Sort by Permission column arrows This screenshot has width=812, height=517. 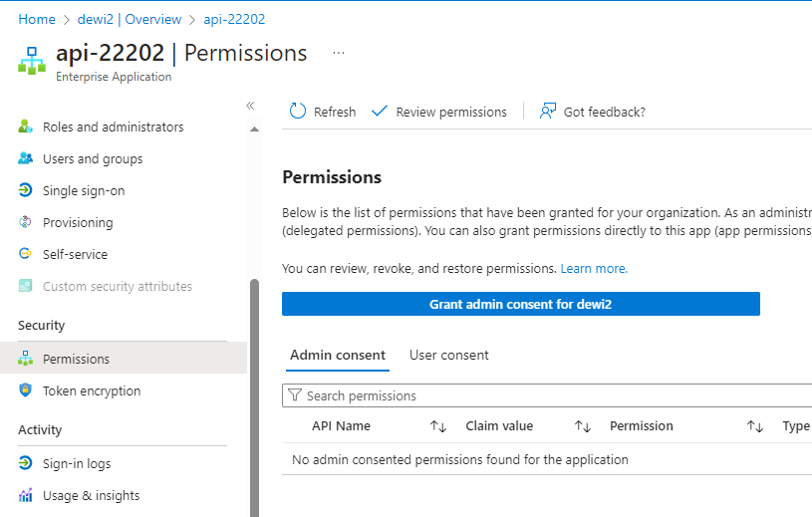pos(755,426)
